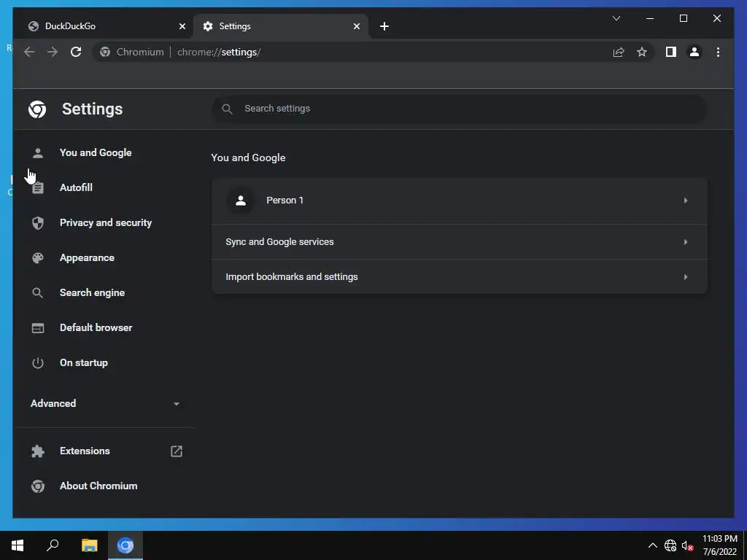The width and height of the screenshot is (747, 560).
Task: Open Autofill settings
Action: point(76,187)
